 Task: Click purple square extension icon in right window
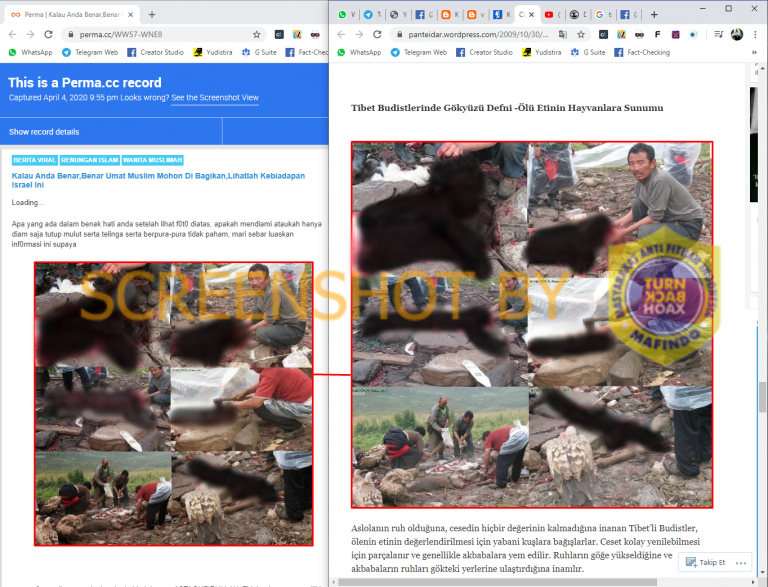[x=675, y=34]
